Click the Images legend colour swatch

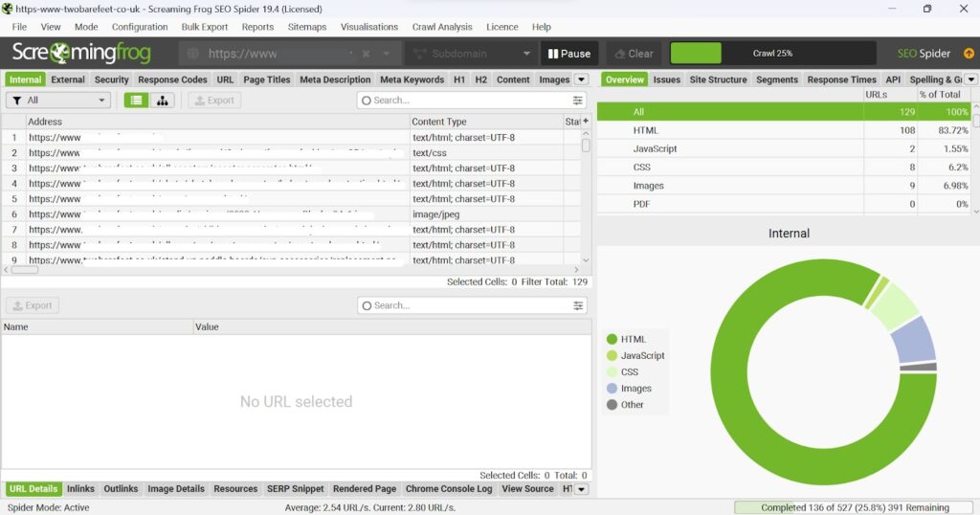pos(612,388)
